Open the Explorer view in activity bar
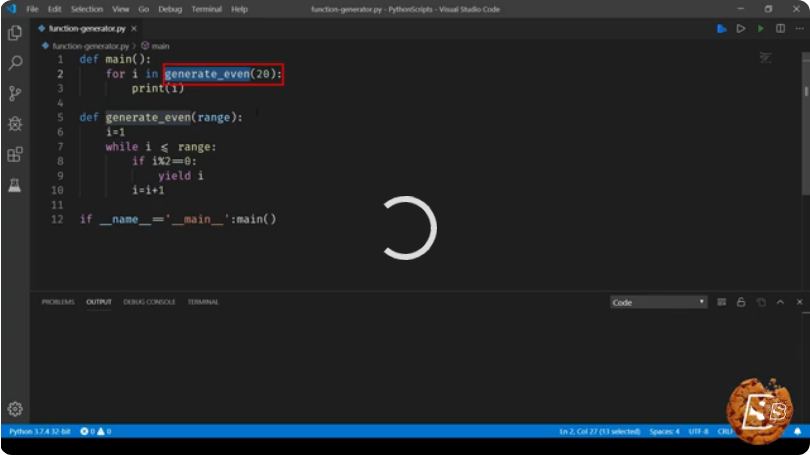 point(15,33)
